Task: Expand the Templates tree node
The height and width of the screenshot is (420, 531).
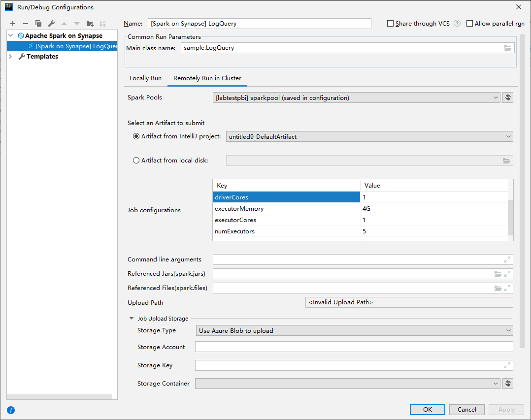Action: click(x=10, y=56)
